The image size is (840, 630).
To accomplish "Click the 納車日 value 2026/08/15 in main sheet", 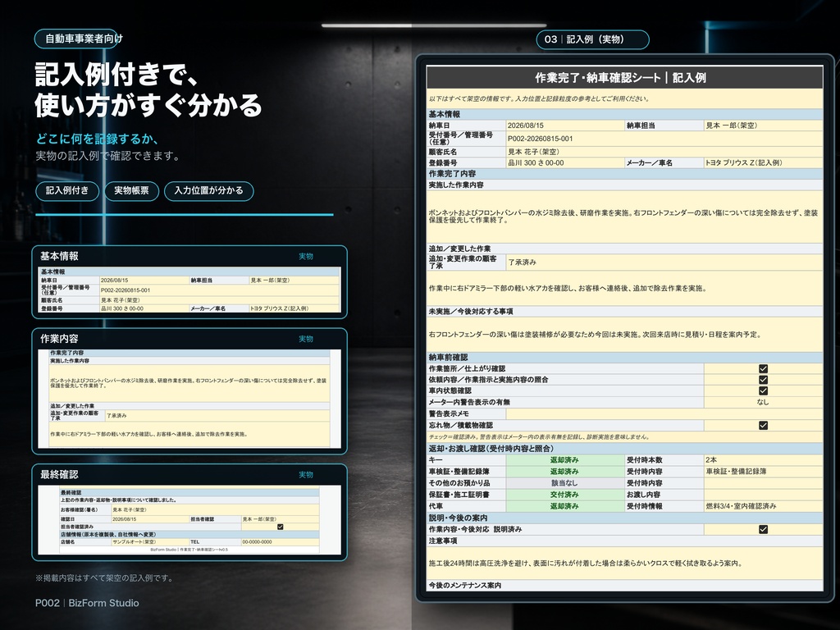I will tap(565, 126).
